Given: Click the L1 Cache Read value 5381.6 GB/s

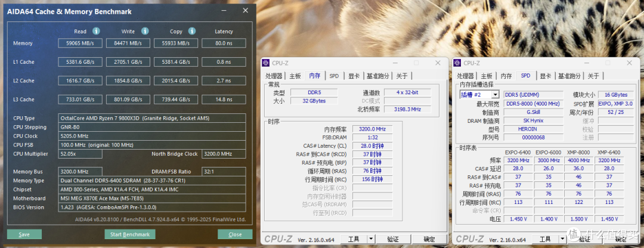Looking at the screenshot, I should (80, 62).
